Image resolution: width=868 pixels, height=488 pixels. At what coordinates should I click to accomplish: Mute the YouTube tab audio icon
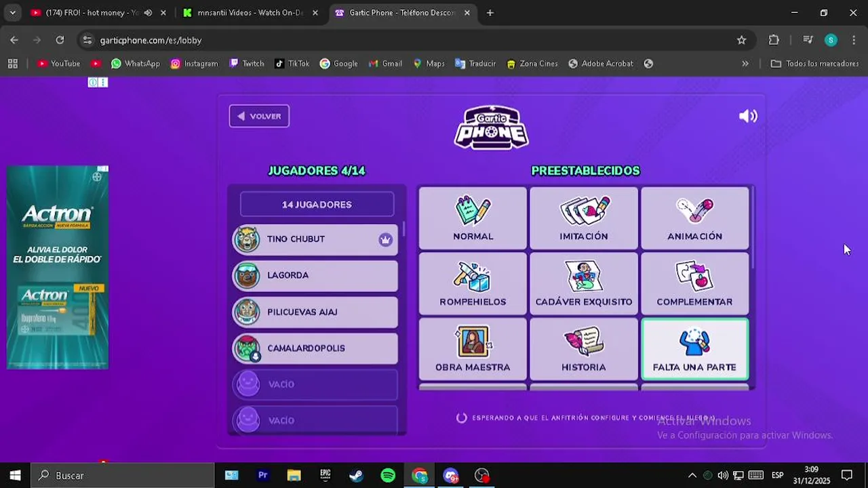click(x=148, y=12)
